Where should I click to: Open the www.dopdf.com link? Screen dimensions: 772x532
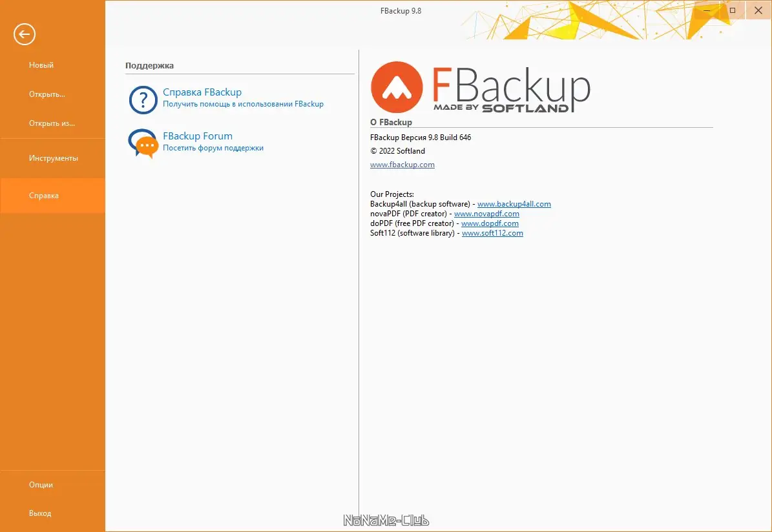tap(490, 223)
